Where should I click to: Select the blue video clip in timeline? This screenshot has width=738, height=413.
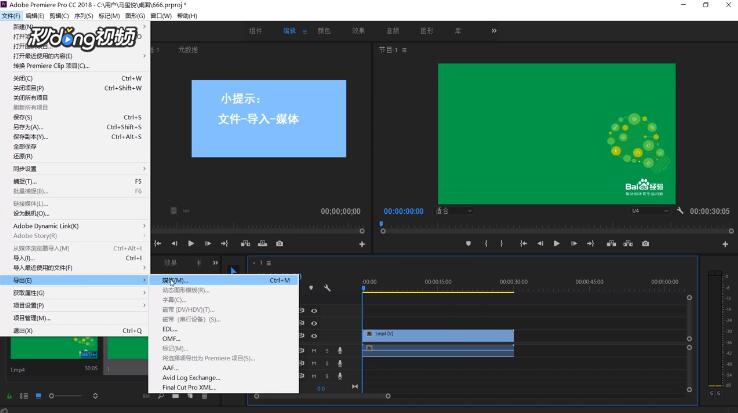tap(438, 335)
